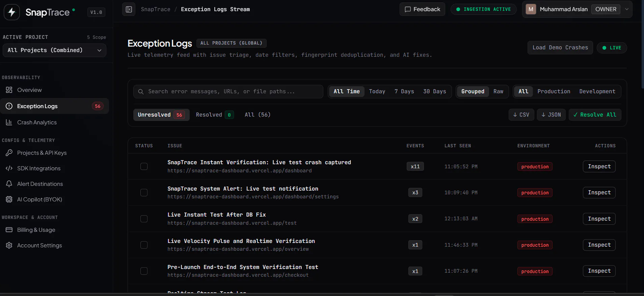Check the Live Velocity Pulse row checkbox
Screen dimensions: 644x296
click(144, 245)
